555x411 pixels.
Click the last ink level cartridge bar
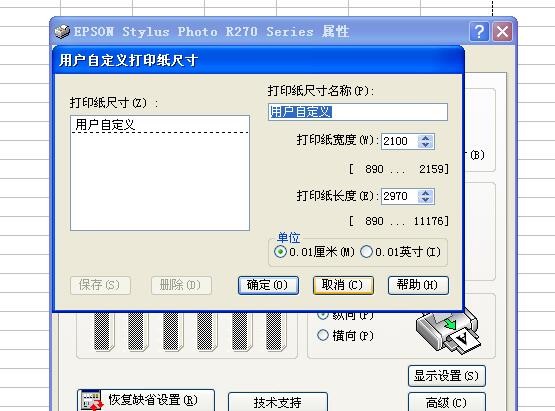tap(276, 332)
